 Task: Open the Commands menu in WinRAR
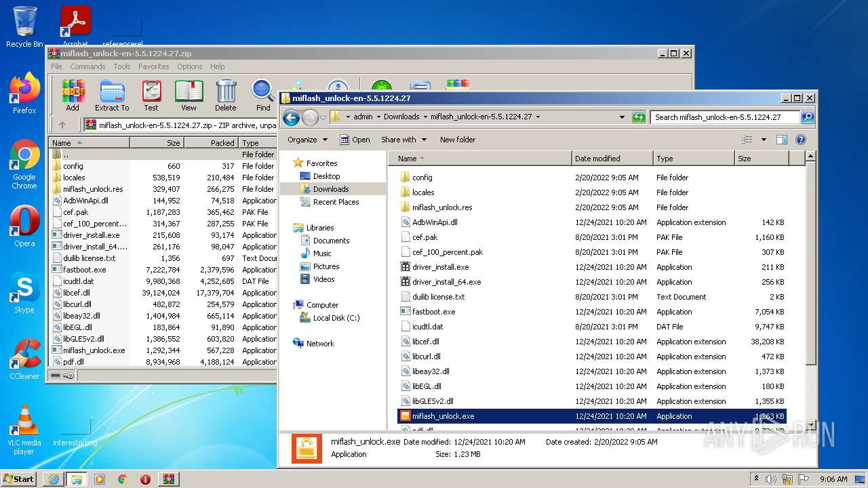point(87,66)
